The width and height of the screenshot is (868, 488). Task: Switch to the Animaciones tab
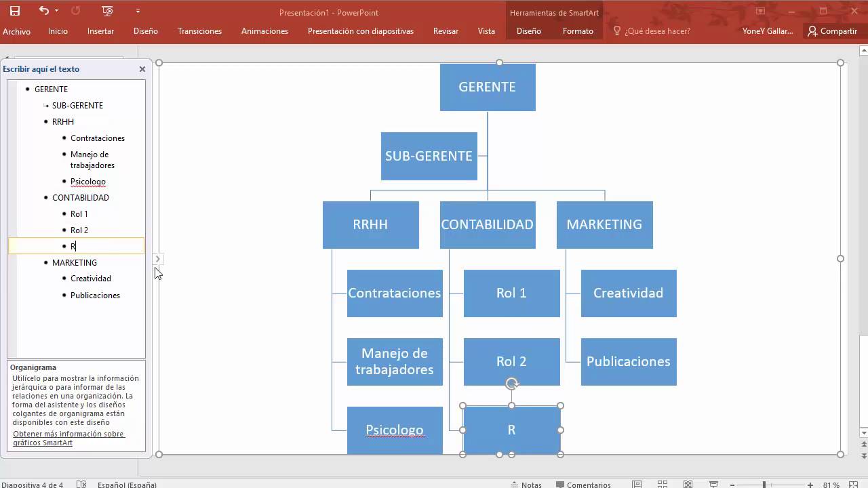[264, 31]
